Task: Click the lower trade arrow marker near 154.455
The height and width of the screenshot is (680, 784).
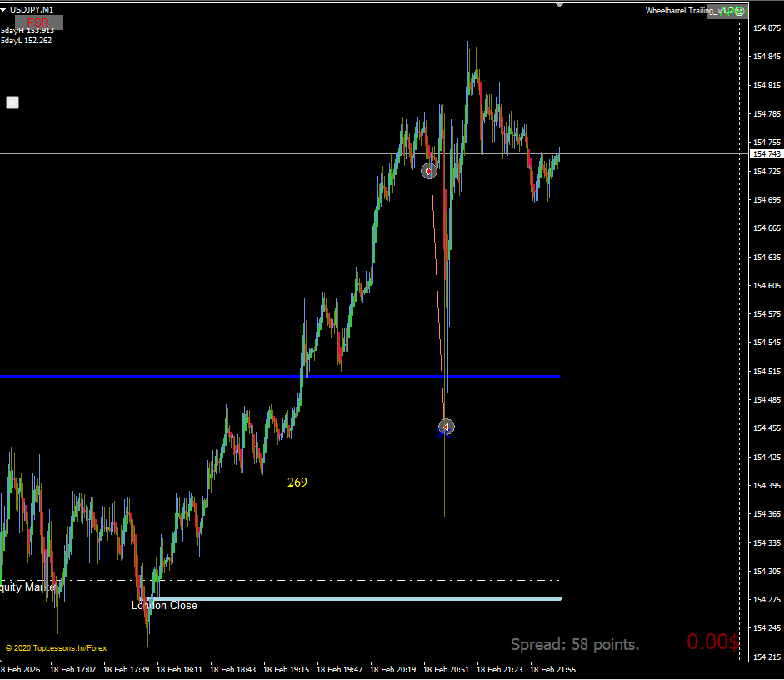Action: click(x=446, y=427)
